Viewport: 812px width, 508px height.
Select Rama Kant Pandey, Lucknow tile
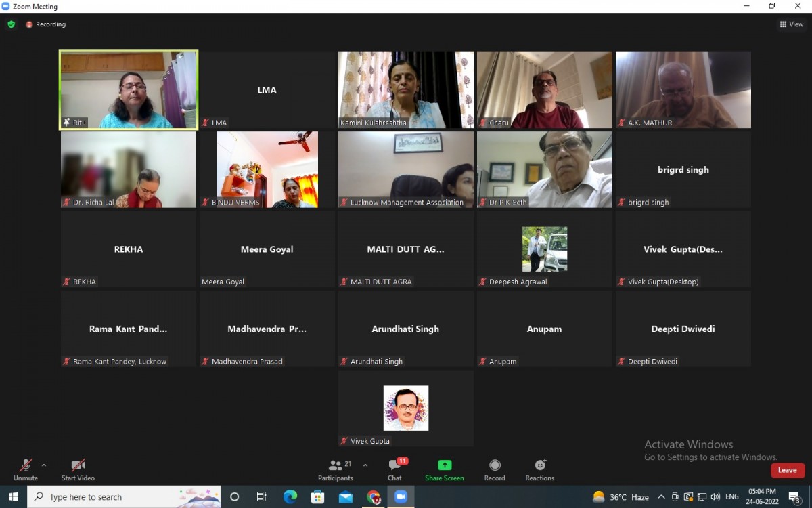(x=129, y=329)
